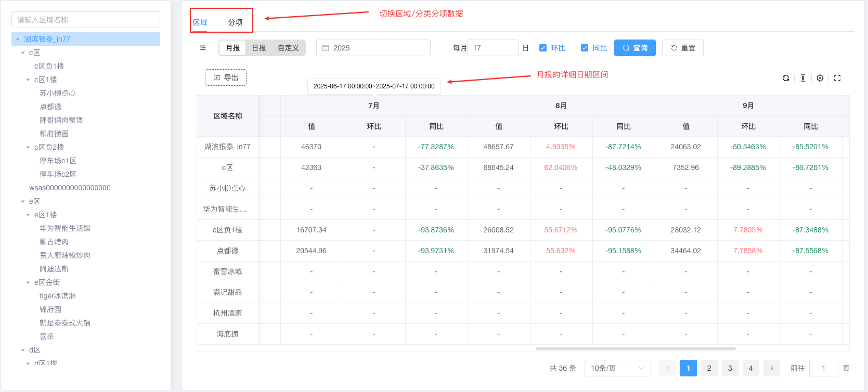This screenshot has width=868, height=392.
Task: Click the 海底捞 table row name
Action: tap(228, 334)
